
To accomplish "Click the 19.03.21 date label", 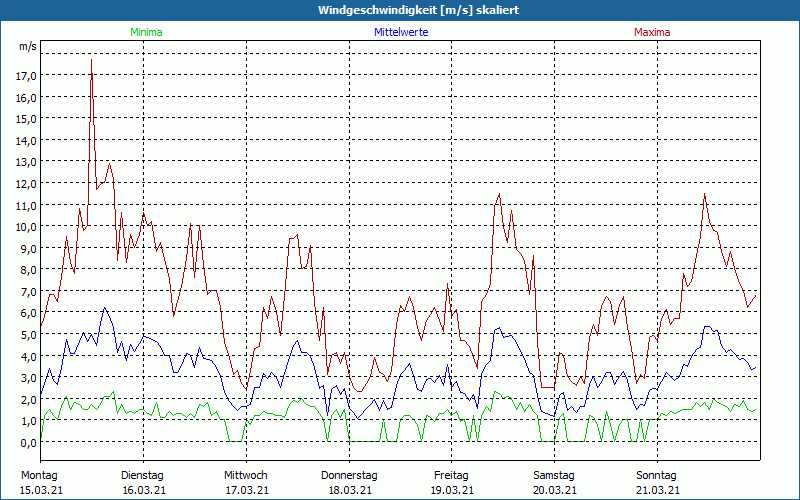I will pos(453,490).
